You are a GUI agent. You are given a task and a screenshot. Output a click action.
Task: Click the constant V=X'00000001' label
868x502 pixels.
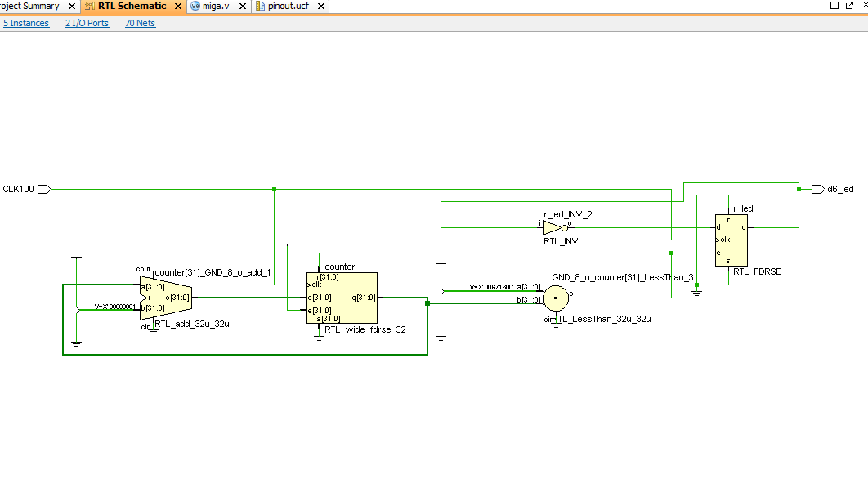pyautogui.click(x=116, y=307)
